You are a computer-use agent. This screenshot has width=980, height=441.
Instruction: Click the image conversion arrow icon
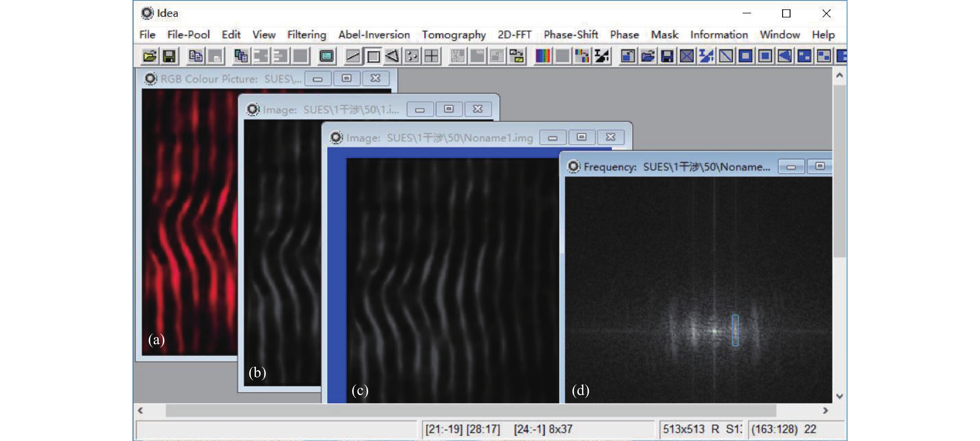517,56
